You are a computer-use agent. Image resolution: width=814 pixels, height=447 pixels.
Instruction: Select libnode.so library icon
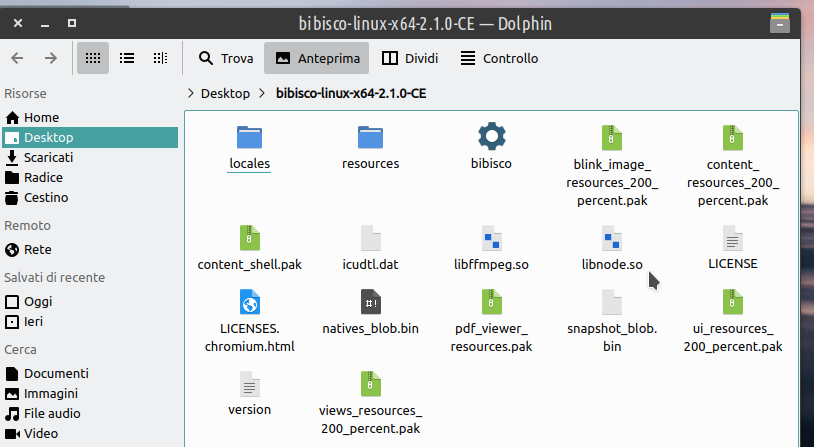point(612,238)
